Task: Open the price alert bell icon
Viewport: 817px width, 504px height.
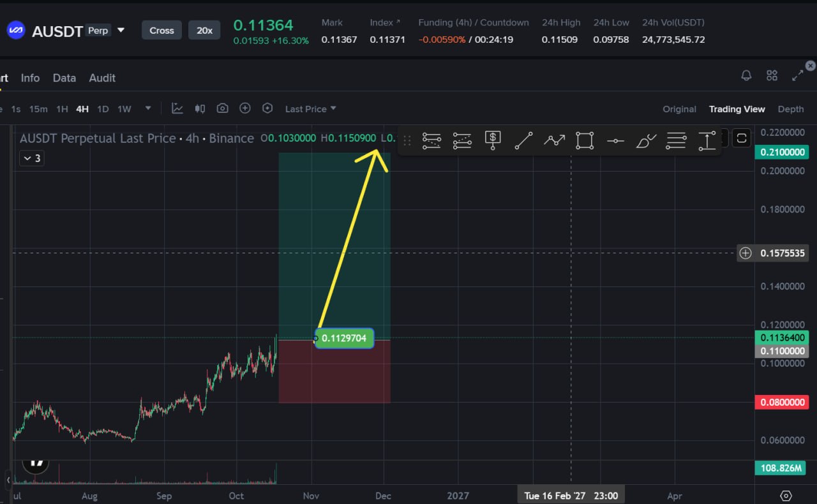Action: (746, 75)
